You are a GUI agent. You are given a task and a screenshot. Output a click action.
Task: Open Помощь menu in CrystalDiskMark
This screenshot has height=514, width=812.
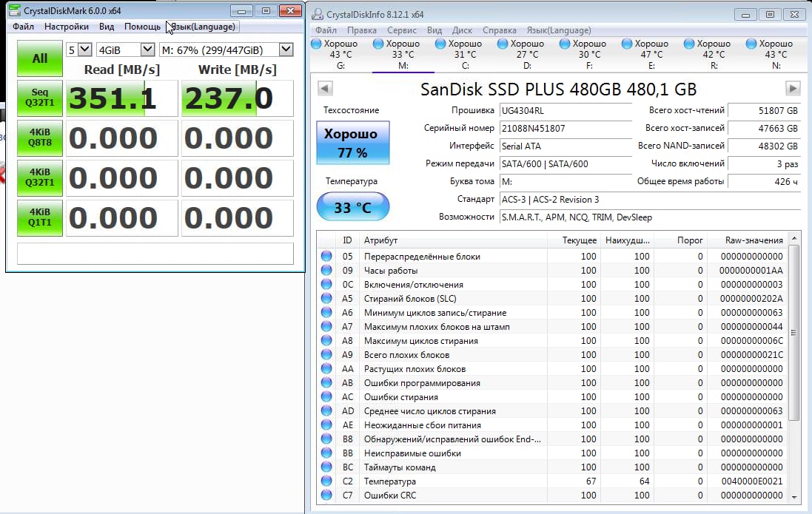tap(142, 27)
